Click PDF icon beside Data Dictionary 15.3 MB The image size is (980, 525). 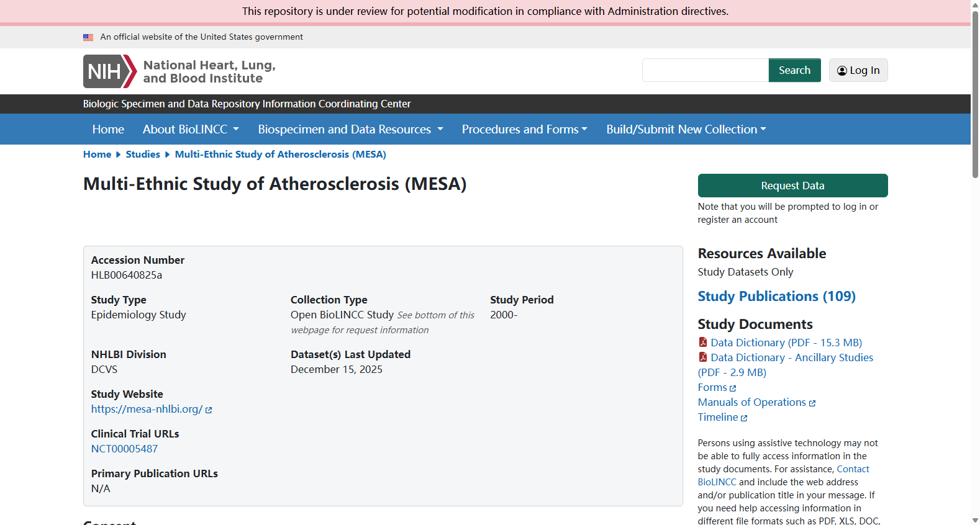tap(703, 343)
